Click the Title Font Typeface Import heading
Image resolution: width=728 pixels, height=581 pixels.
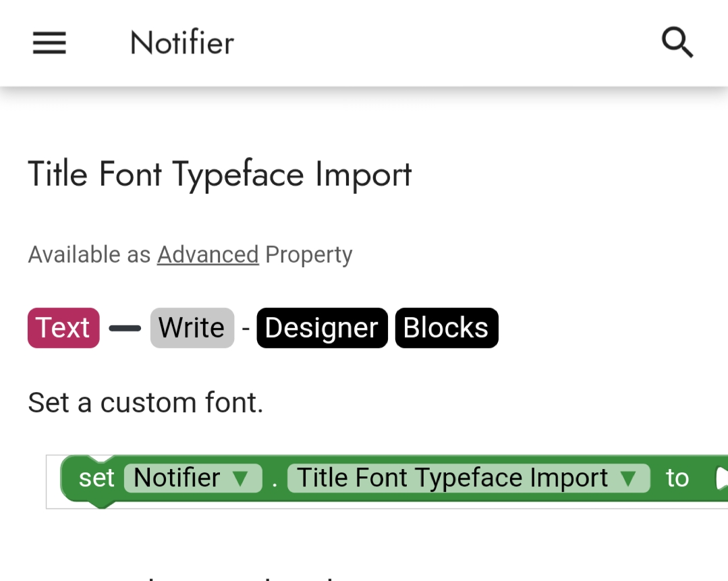tap(219, 174)
